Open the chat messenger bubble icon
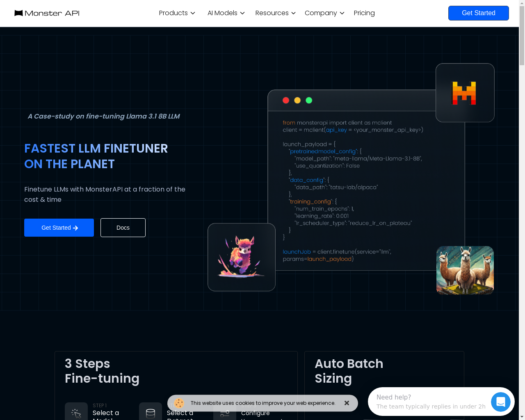The width and height of the screenshot is (525, 420). tap(501, 402)
